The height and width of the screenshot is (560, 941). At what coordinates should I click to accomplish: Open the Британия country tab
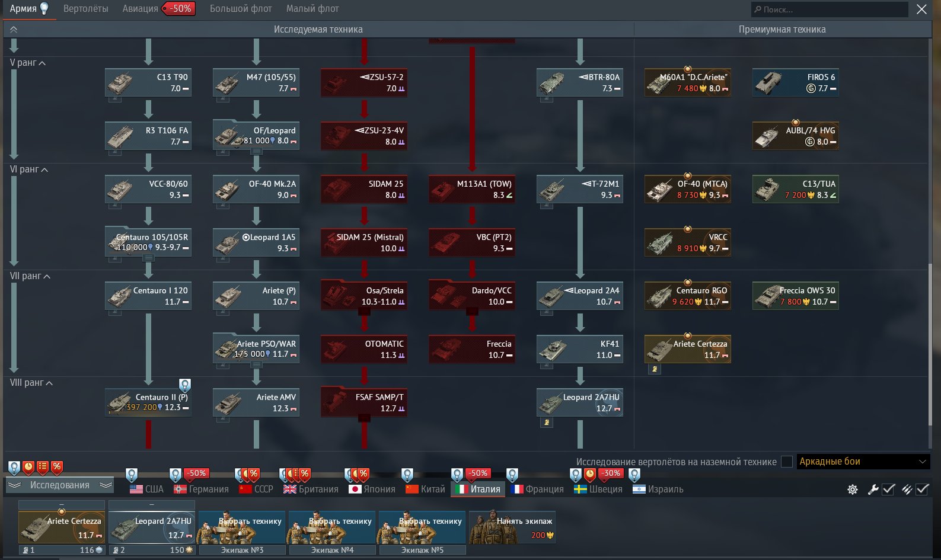[311, 489]
